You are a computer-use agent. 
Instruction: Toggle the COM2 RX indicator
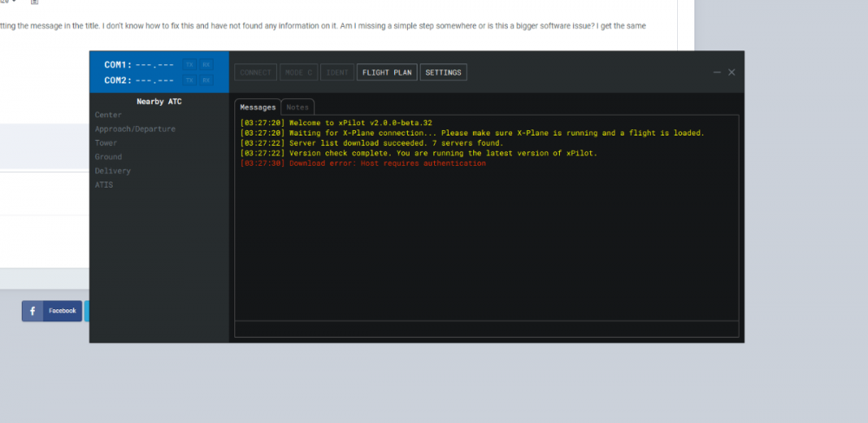206,80
